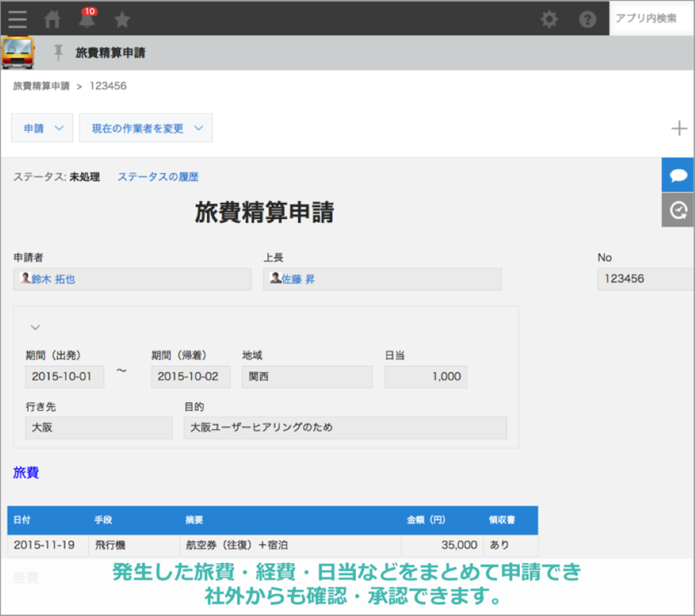Collapse the trip details group chevron
The width and height of the screenshot is (695, 616).
pos(35,327)
